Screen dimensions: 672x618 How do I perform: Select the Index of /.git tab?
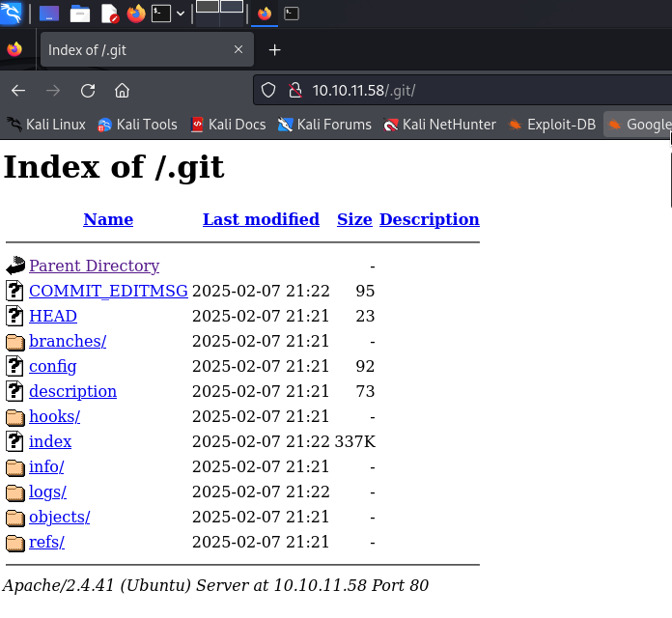(x=135, y=50)
